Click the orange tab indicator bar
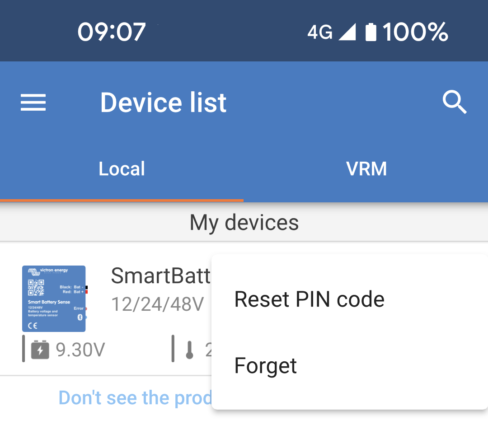Screen dimensions: 488x448 (x=122, y=200)
